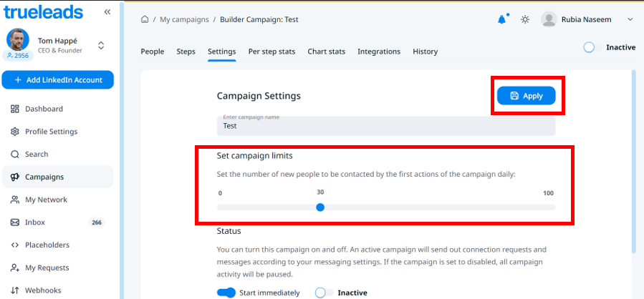Viewport: 644px width, 299px height.
Task: Open Rubia Naseem user menu dropdown
Action: pos(630,19)
